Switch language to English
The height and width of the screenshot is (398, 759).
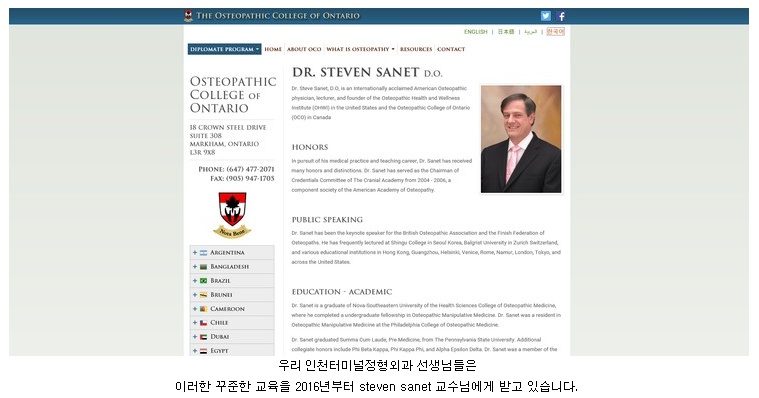tap(475, 31)
